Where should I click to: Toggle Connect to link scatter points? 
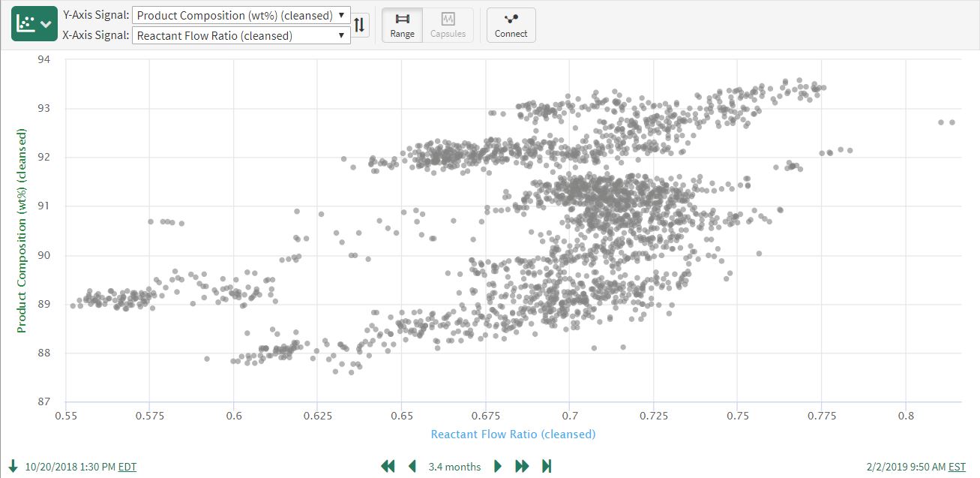pos(511,25)
